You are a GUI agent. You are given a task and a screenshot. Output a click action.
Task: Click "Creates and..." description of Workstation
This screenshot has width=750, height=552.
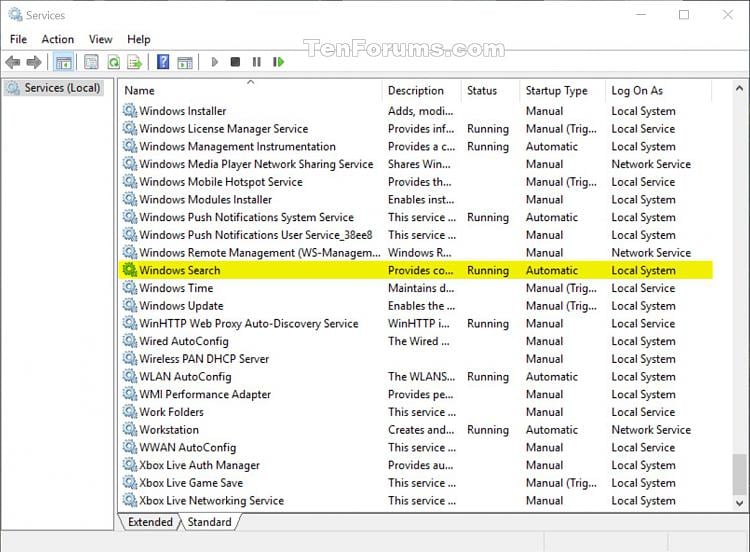pos(421,430)
